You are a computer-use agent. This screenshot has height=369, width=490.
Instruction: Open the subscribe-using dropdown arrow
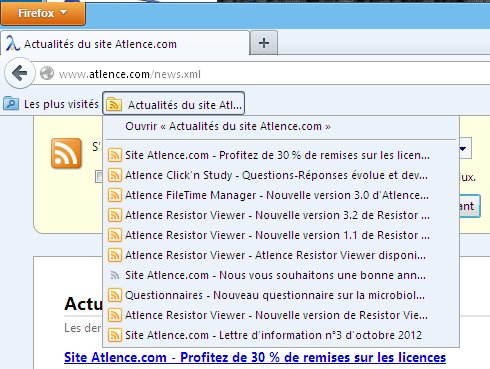(x=465, y=148)
